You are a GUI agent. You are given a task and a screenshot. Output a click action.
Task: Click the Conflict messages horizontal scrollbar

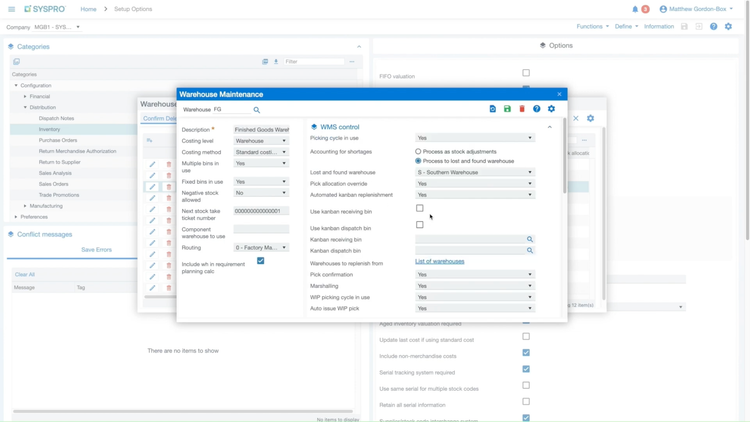tap(183, 411)
